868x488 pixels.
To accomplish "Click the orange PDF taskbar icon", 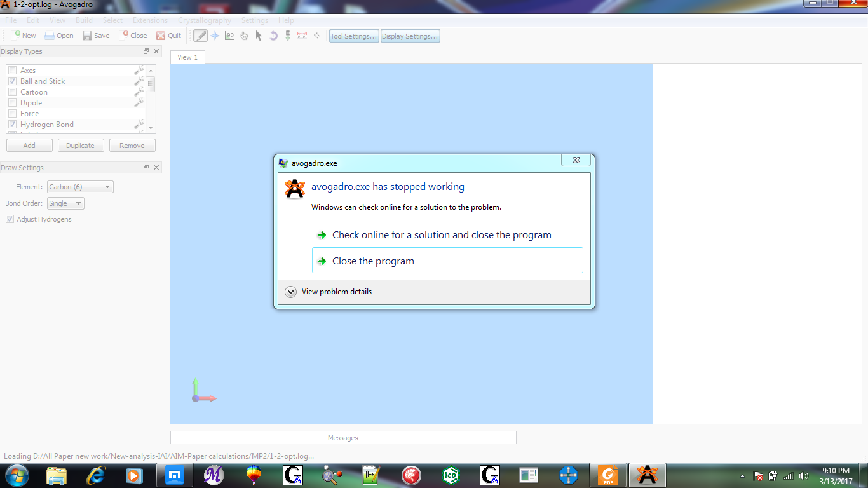I will point(608,475).
